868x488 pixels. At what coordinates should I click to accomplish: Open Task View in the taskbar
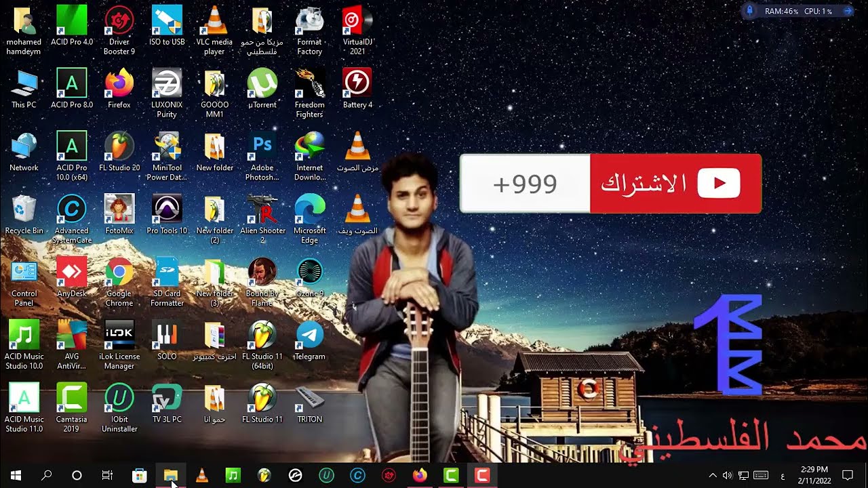tap(107, 476)
